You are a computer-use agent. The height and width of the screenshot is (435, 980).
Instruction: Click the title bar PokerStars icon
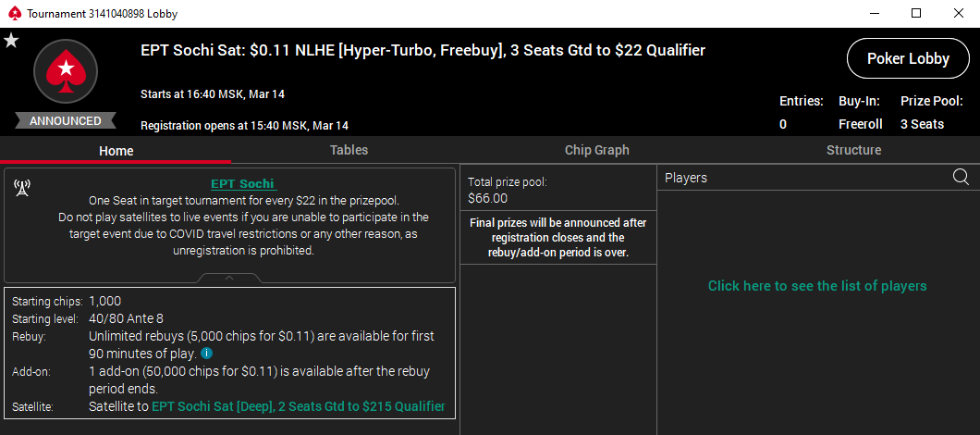click(x=13, y=13)
